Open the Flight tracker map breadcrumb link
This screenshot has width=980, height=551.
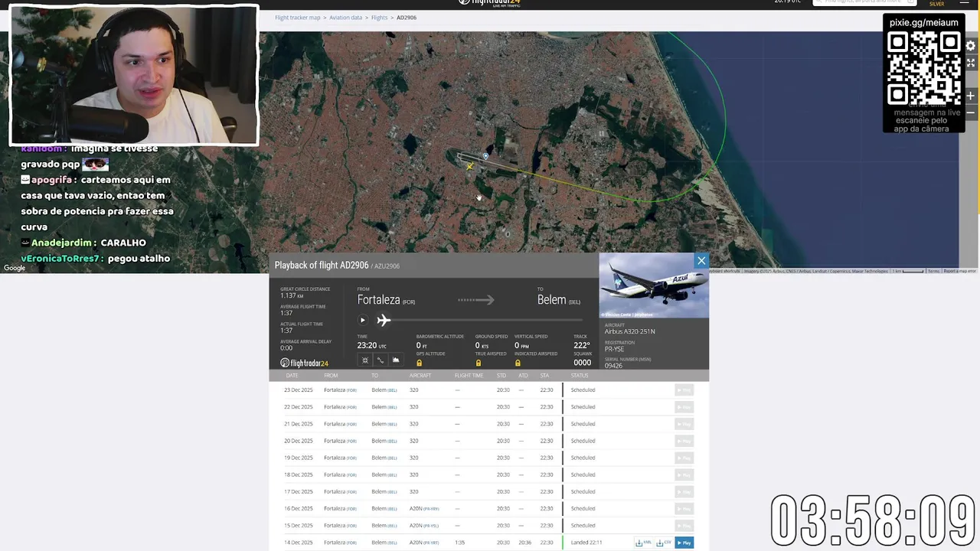point(298,18)
